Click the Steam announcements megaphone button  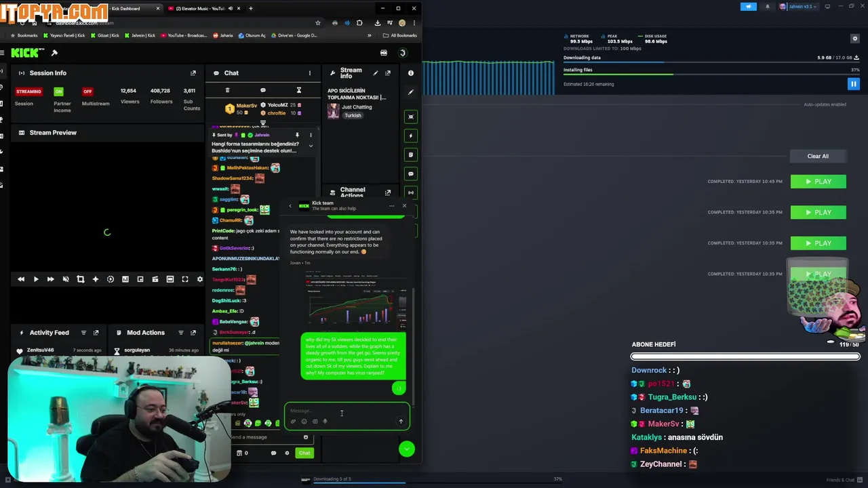click(749, 7)
